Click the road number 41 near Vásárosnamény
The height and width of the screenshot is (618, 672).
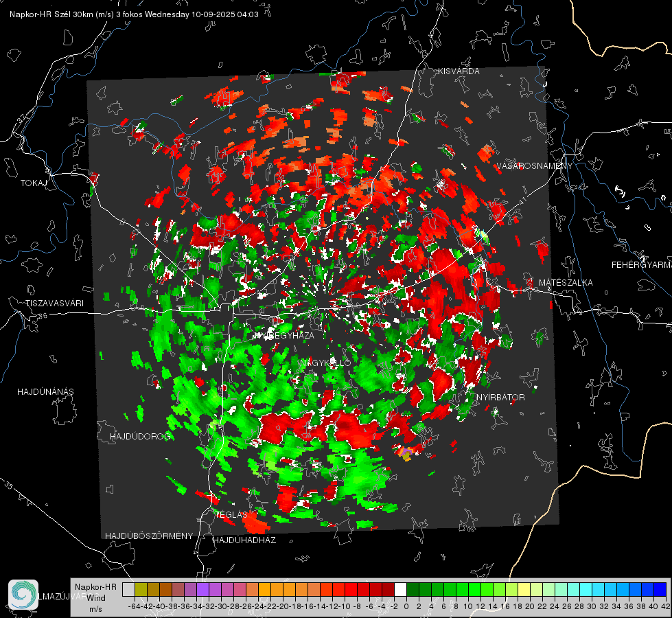tap(522, 201)
